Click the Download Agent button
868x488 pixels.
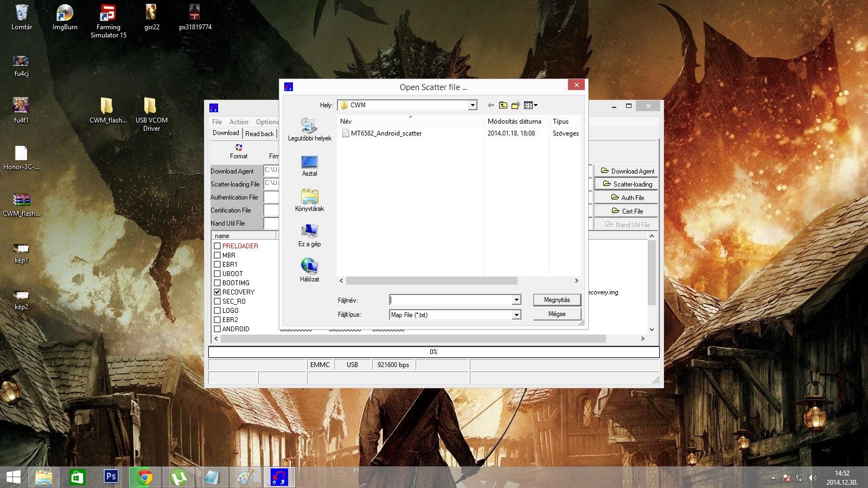tap(627, 171)
